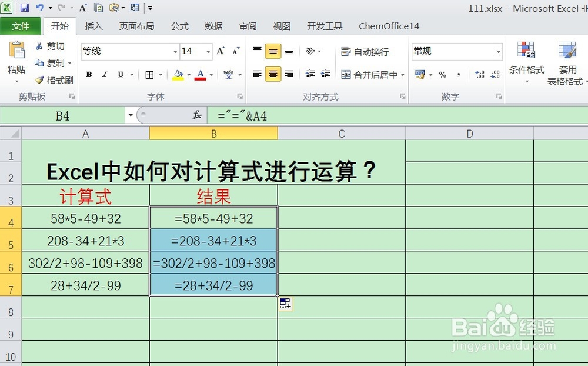Click the Paste clipboard icon
Viewport: 588px width, 366px height.
point(16,50)
